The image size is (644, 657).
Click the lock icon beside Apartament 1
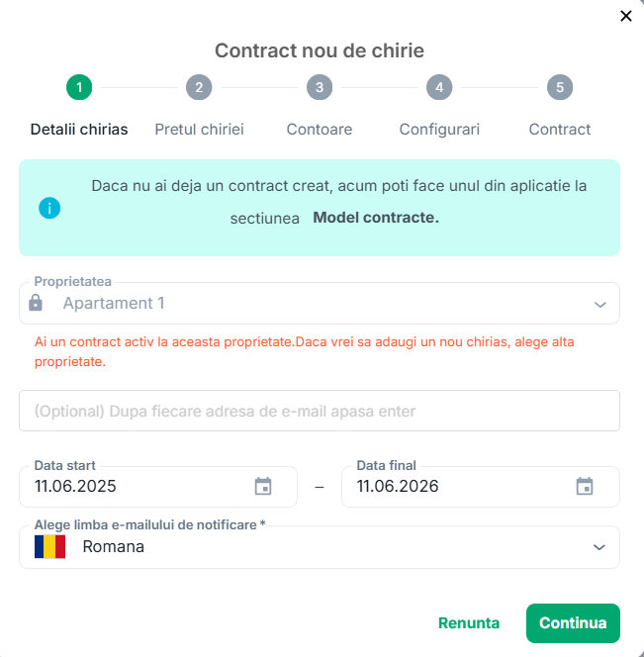coord(36,303)
